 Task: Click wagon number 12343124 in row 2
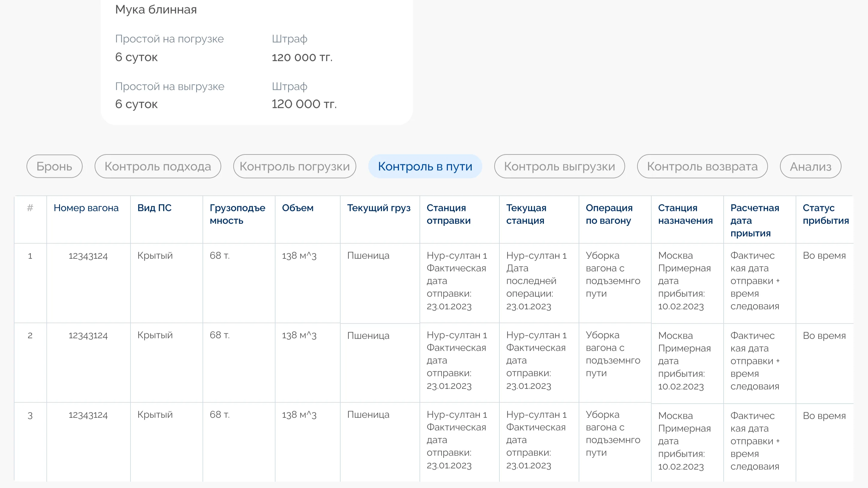tap(88, 336)
